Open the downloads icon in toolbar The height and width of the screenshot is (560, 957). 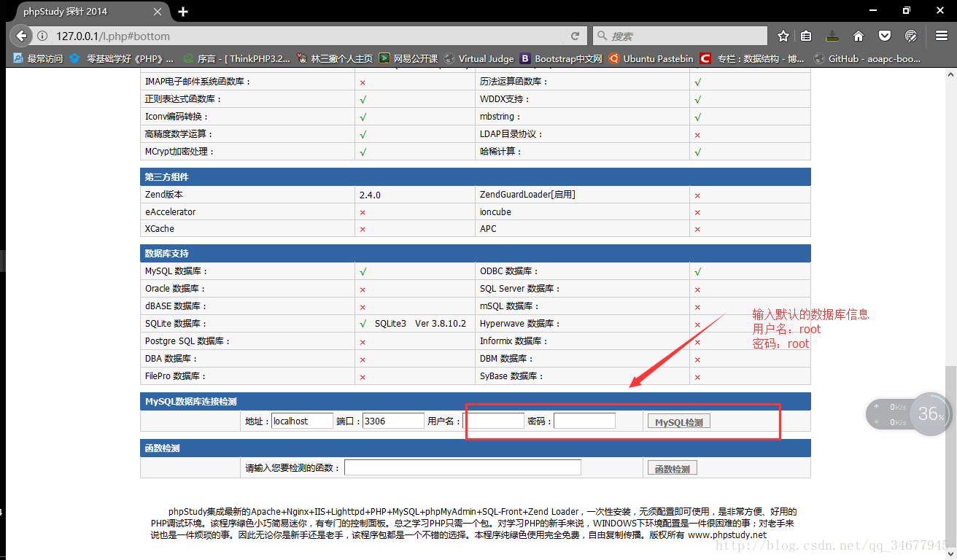point(832,36)
